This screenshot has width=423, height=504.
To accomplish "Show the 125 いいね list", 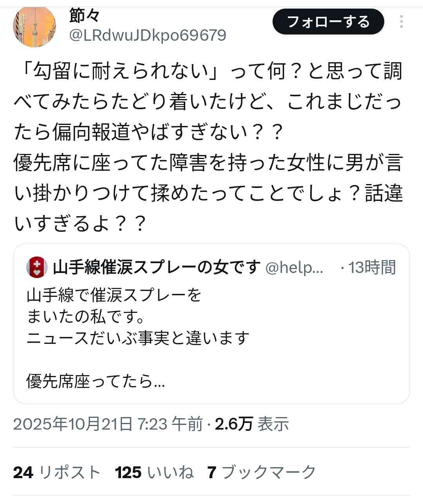I will (154, 472).
